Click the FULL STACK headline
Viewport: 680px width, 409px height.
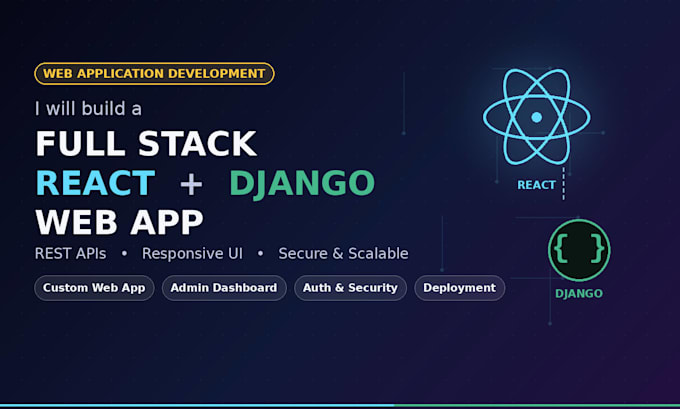pyautogui.click(x=146, y=144)
